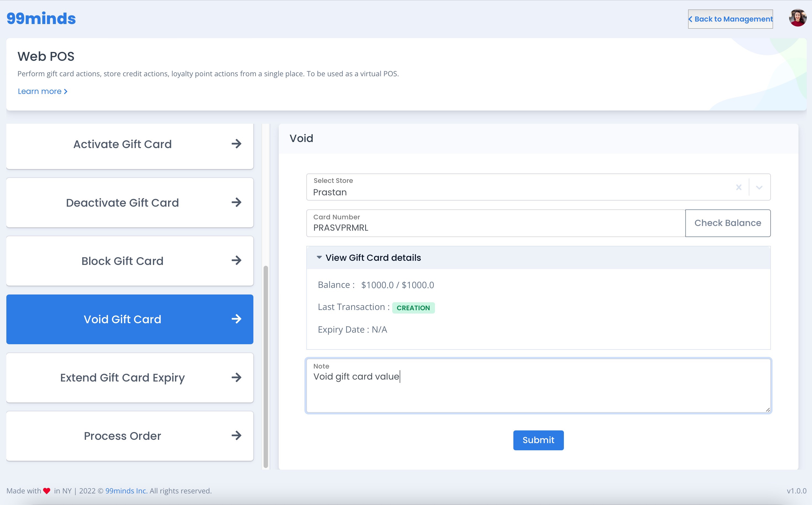Collapse View Gift Card details triangle
The height and width of the screenshot is (505, 812).
tap(319, 257)
